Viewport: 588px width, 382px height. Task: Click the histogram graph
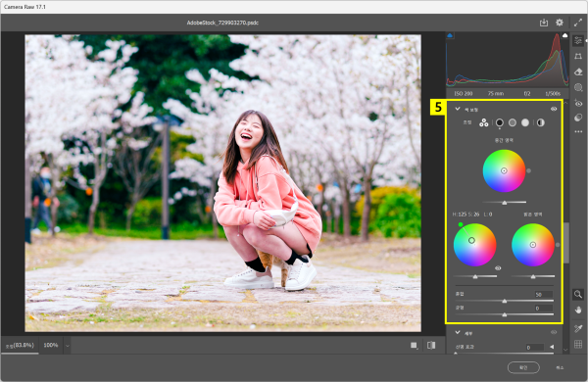point(508,60)
